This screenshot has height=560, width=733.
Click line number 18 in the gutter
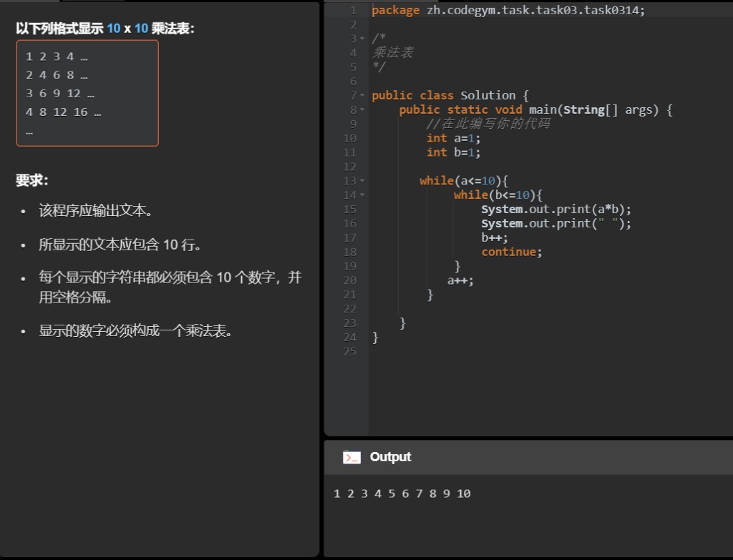pos(349,252)
